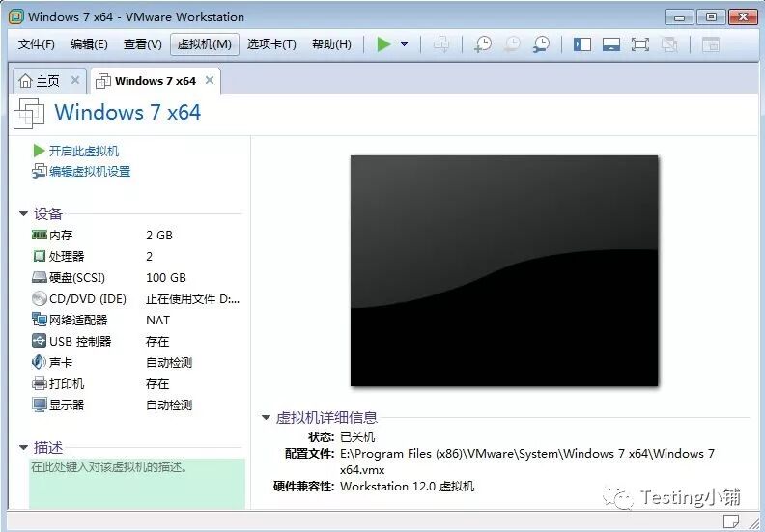Open the 选项卡(T) menu

coord(271,44)
